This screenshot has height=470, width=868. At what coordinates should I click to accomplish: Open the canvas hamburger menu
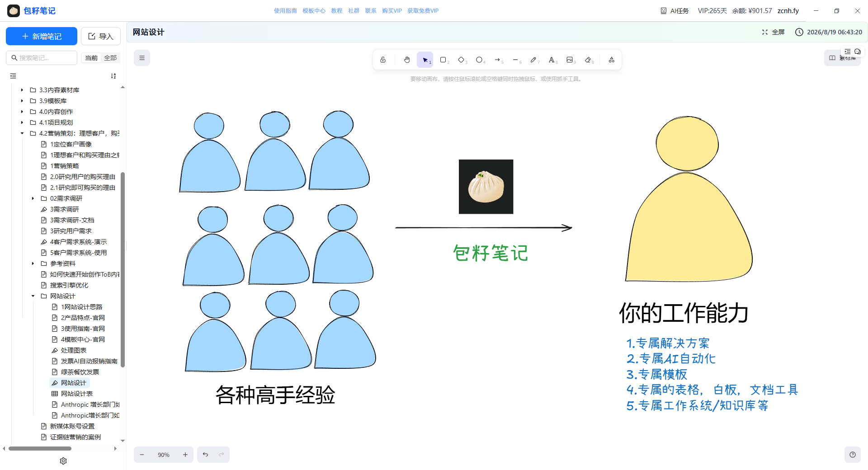(142, 58)
